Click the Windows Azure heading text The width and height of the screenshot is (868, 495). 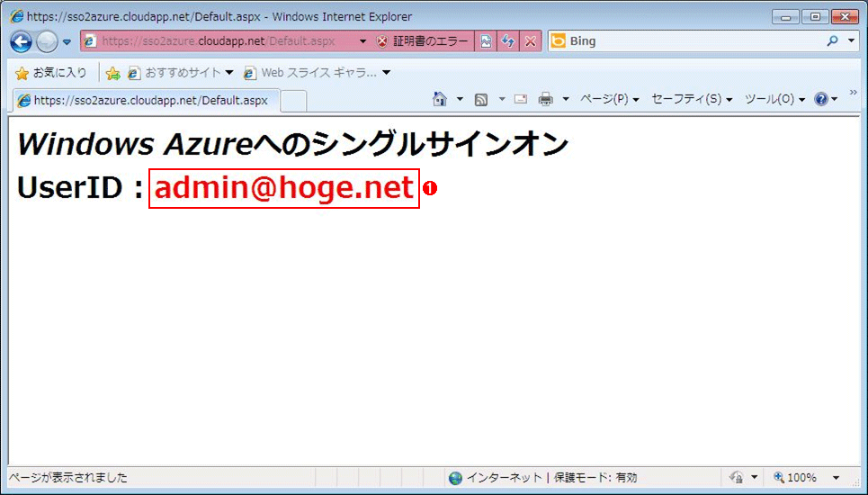(293, 143)
